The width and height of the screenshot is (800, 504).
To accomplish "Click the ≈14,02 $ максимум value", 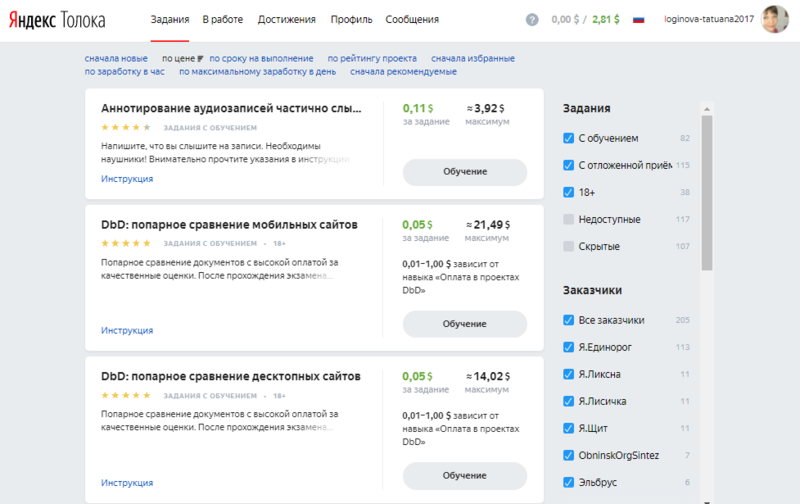I will point(487,382).
